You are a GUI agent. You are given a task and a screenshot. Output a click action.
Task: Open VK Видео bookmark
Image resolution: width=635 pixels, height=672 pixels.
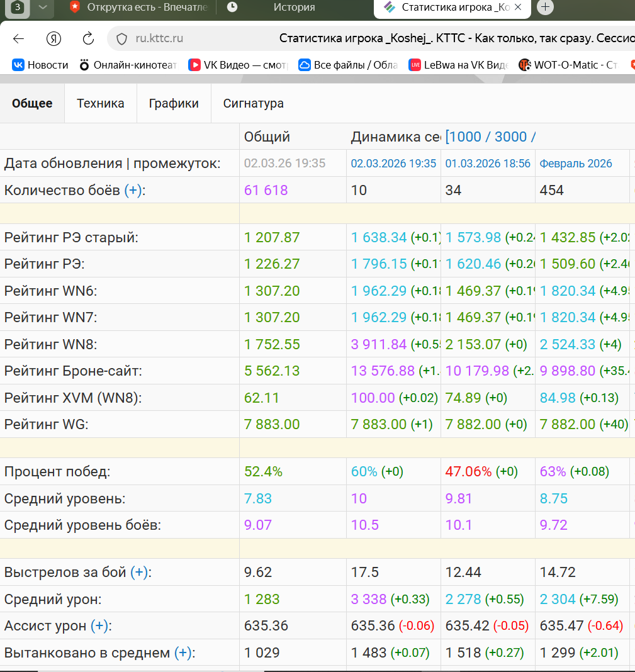pos(239,65)
